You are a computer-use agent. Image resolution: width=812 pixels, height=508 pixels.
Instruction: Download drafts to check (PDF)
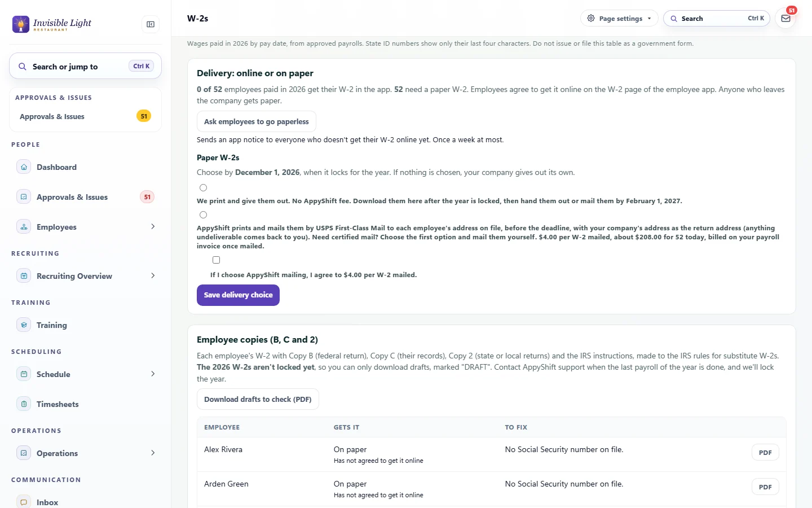pyautogui.click(x=258, y=399)
